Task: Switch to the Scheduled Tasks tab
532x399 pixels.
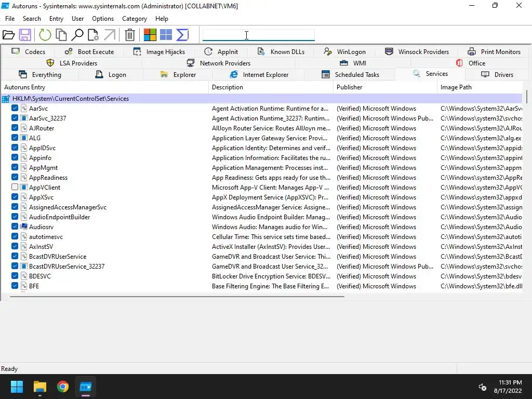Action: click(x=350, y=75)
